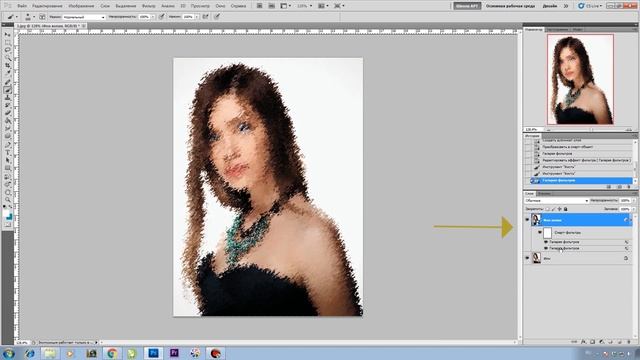This screenshot has height=360, width=640.
Task: Select the Rectangular Marquee tool
Action: click(8, 43)
